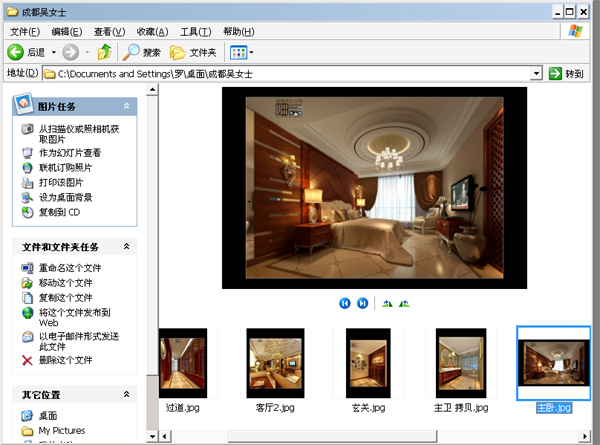The image size is (600, 445).
Task: Open 桌面 in Other Places
Action: point(48,416)
